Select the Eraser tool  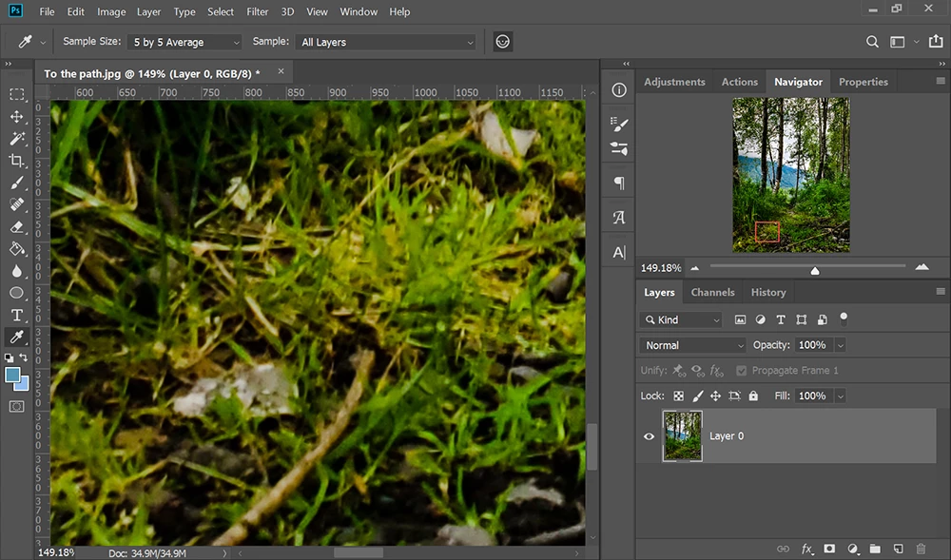pos(17,226)
